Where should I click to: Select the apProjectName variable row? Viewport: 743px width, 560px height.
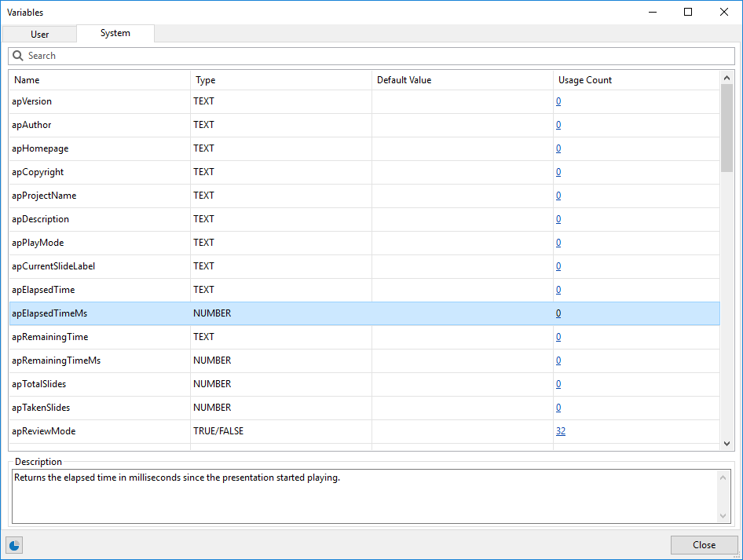coord(364,196)
